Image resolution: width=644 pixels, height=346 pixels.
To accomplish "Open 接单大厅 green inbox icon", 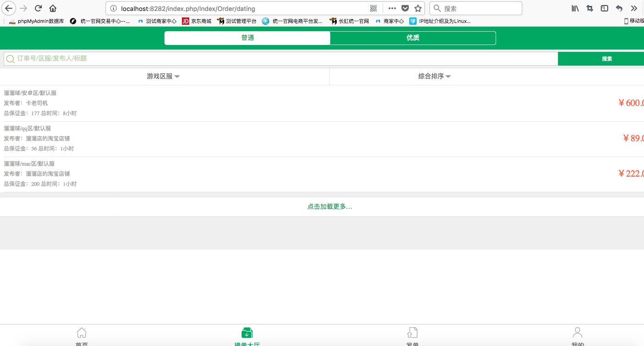I will point(247,333).
